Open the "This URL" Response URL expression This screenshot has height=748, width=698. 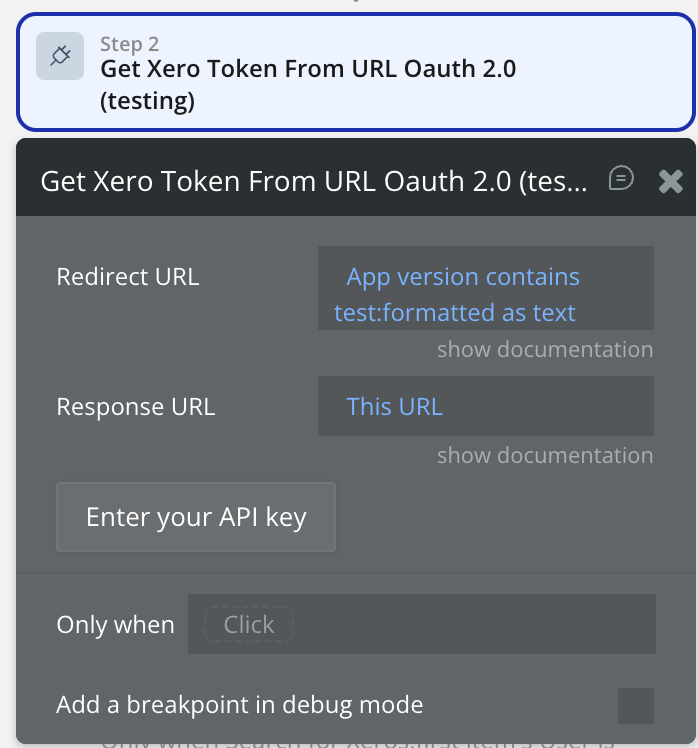(x=394, y=406)
